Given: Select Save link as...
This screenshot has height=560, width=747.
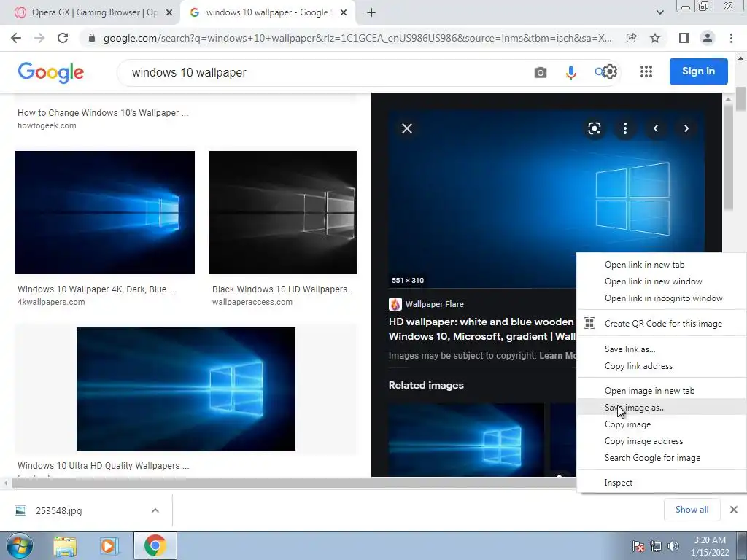Looking at the screenshot, I should 661,349.
